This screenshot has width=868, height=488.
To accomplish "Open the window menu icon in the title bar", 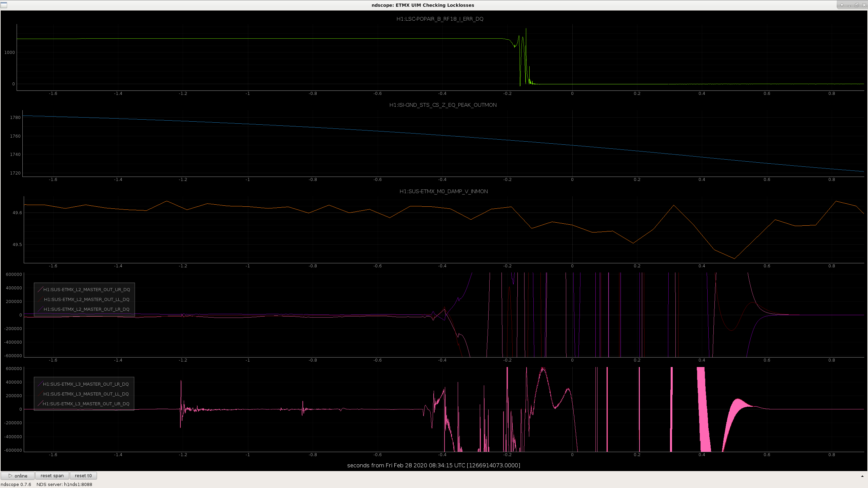I will [4, 5].
